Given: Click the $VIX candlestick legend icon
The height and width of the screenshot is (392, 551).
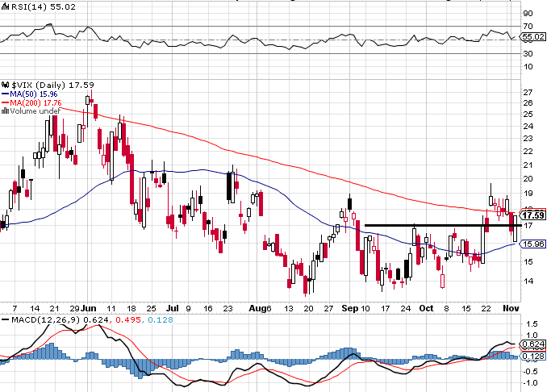Looking at the screenshot, I should pyautogui.click(x=5, y=83).
